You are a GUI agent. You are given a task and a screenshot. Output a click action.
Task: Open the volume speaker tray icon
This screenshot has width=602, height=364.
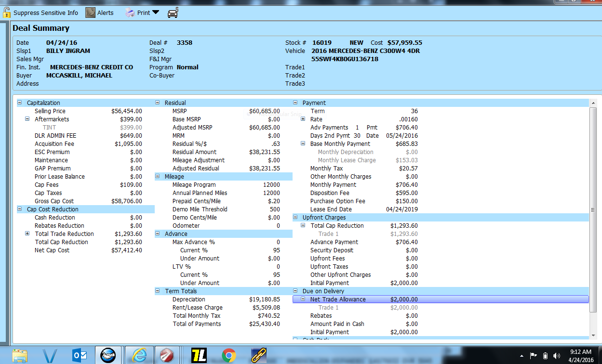pyautogui.click(x=557, y=356)
